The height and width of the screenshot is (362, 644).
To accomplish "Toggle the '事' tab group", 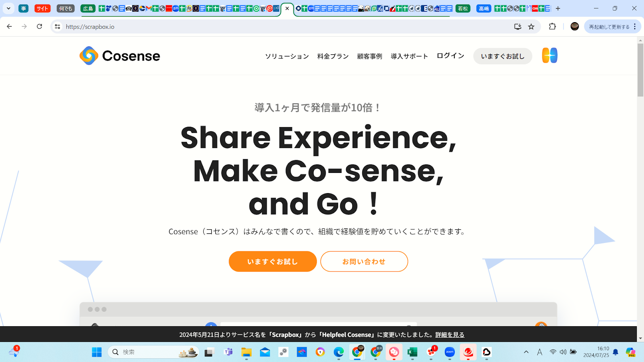I will (23, 8).
